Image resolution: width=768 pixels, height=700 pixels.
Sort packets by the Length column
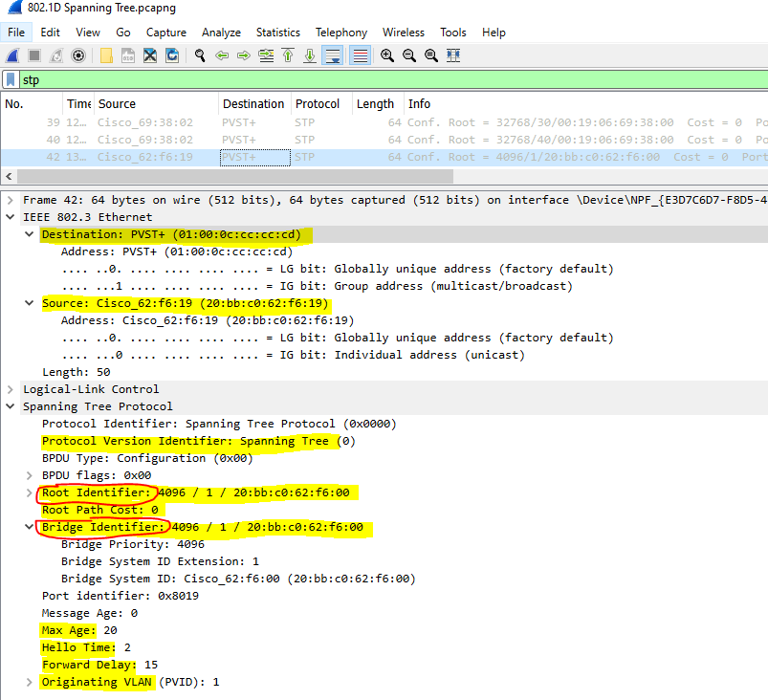(x=378, y=104)
